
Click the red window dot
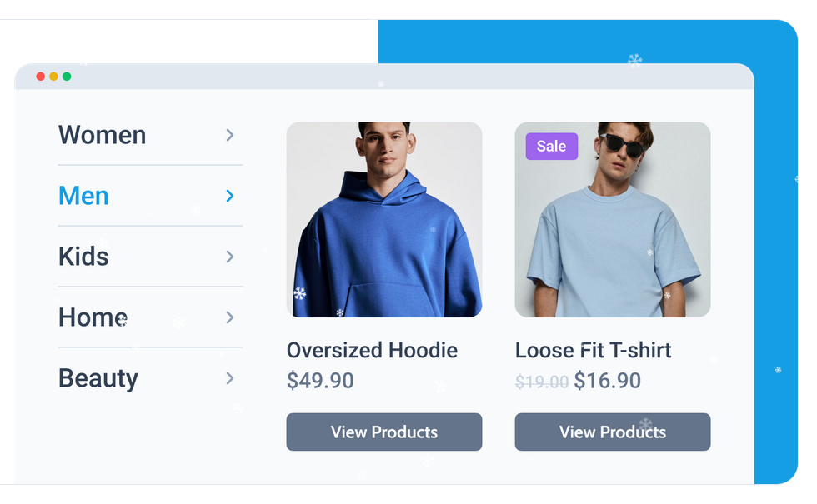tap(40, 77)
